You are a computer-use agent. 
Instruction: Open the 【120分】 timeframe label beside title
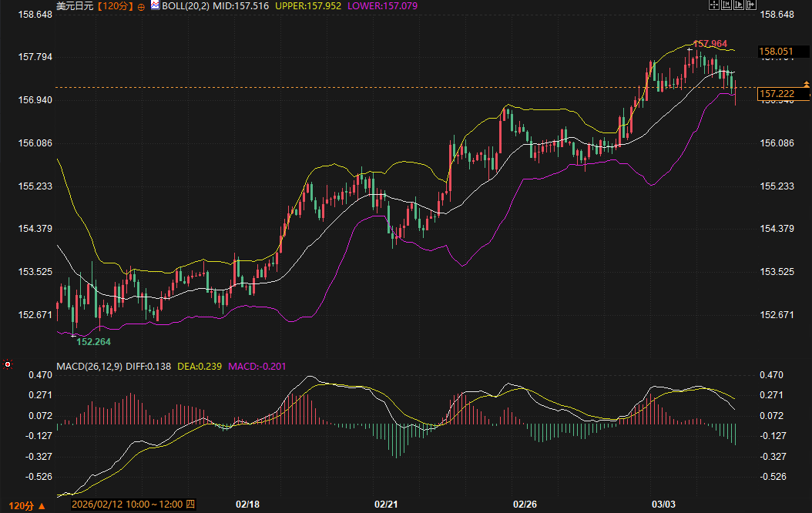pos(116,6)
